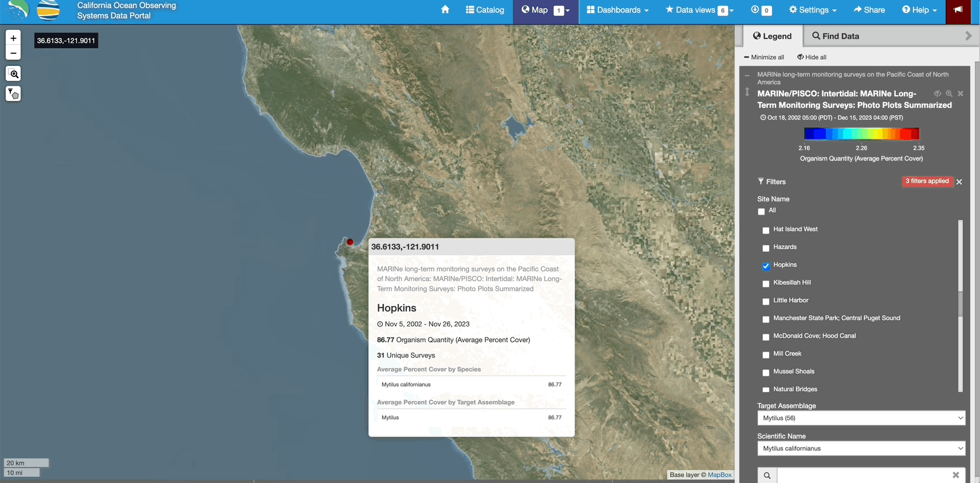Screen dimensions: 980x483
Task: Click the layer time range clock icon
Action: pos(763,118)
